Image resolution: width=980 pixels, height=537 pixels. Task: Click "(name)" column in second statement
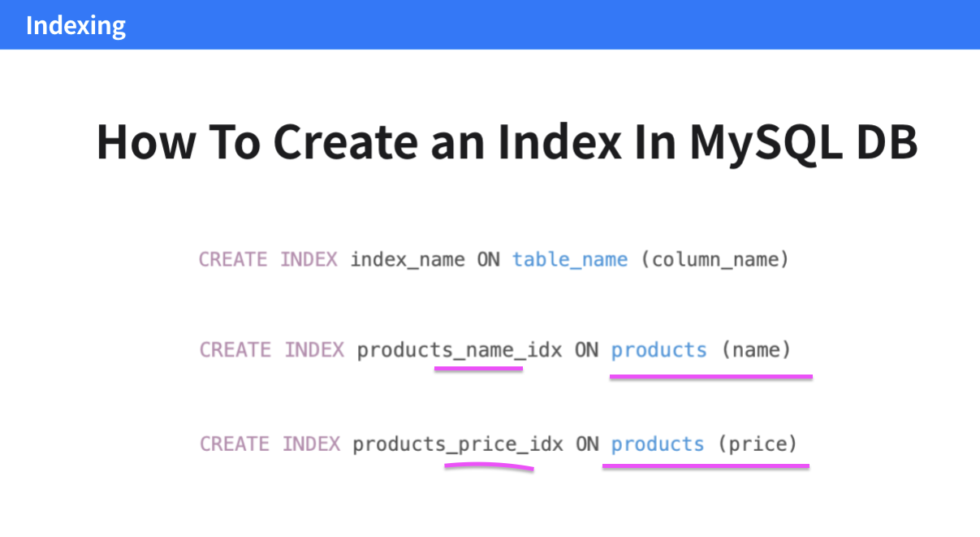[755, 350]
